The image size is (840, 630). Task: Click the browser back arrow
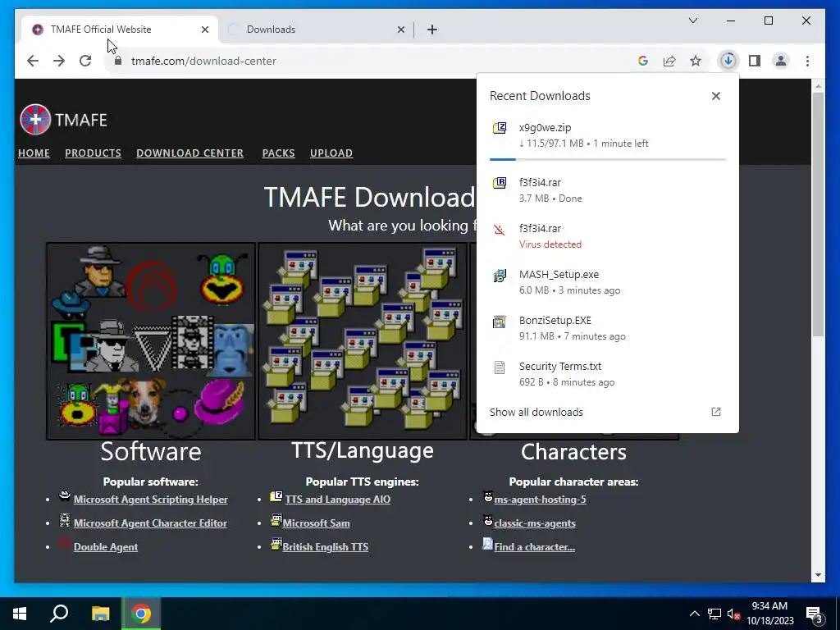(33, 61)
